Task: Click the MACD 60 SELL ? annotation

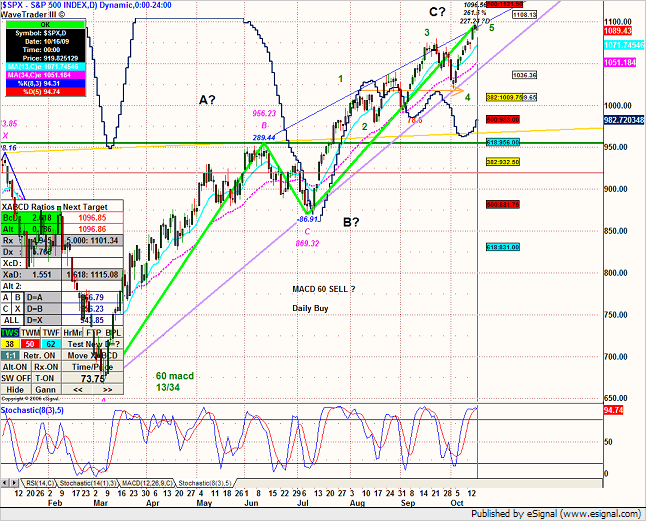Action: click(323, 289)
